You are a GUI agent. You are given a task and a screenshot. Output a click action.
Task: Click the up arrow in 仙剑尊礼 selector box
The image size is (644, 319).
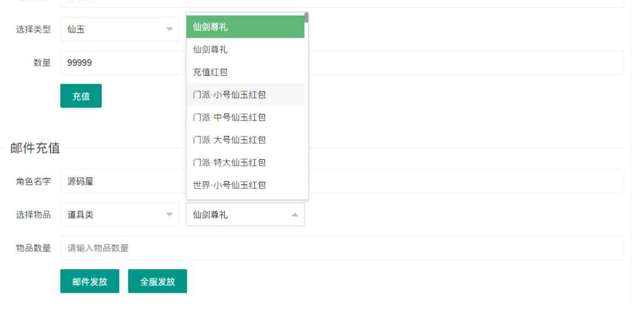click(295, 215)
